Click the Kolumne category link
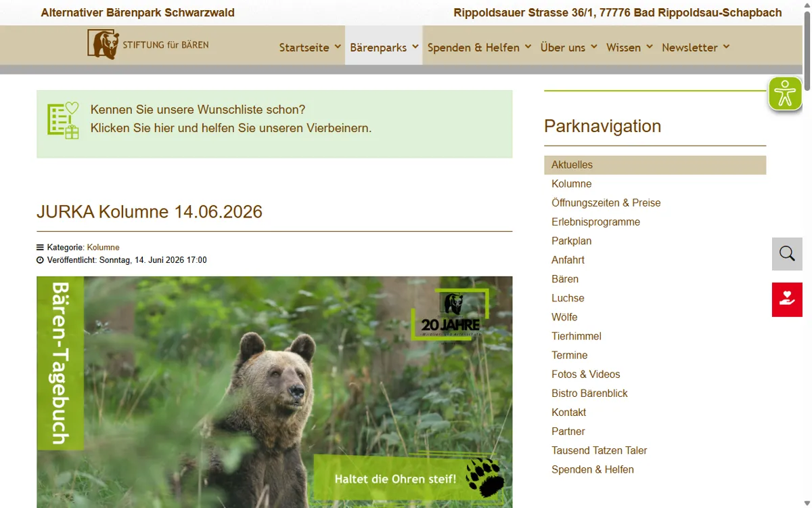The width and height of the screenshot is (812, 508). point(104,247)
